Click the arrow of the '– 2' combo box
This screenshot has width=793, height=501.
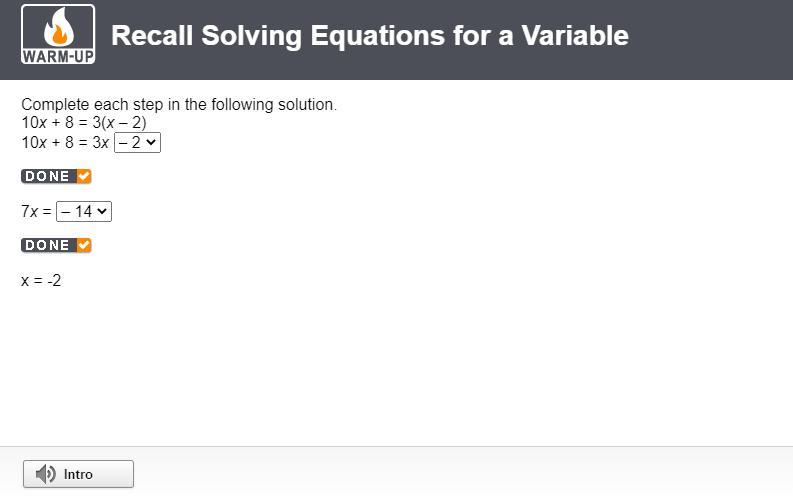(x=151, y=142)
